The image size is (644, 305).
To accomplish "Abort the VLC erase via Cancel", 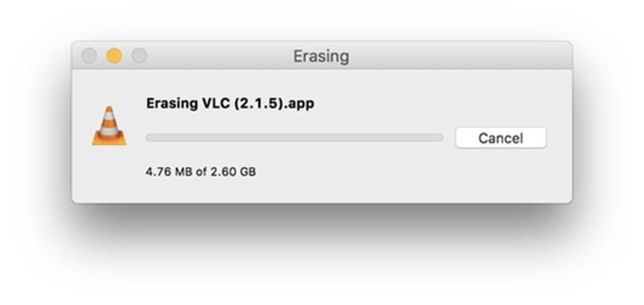I will click(500, 137).
